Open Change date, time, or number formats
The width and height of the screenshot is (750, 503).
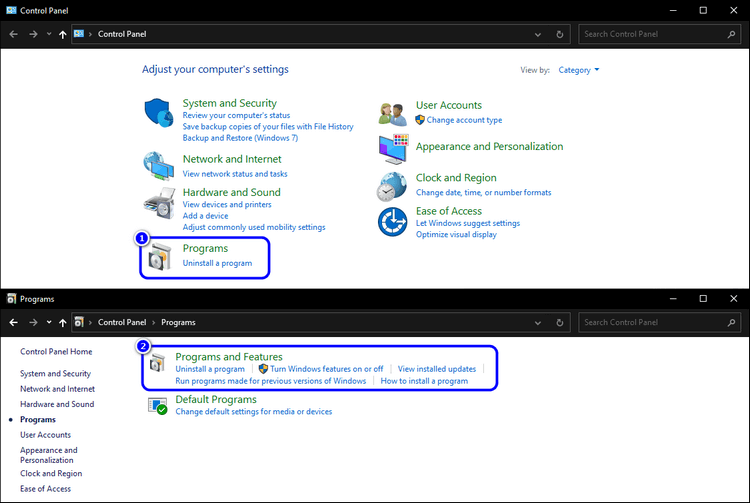coord(484,192)
